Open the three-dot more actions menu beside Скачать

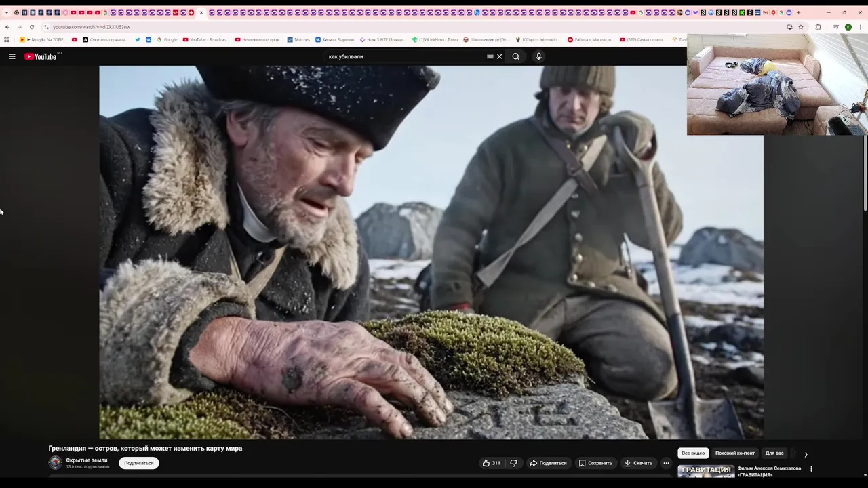tap(666, 463)
